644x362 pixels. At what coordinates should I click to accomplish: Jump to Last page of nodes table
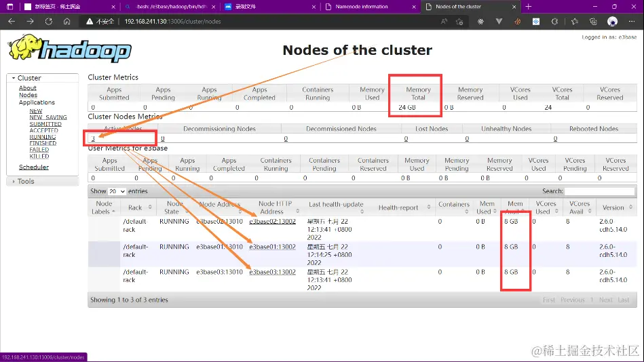tap(624, 300)
